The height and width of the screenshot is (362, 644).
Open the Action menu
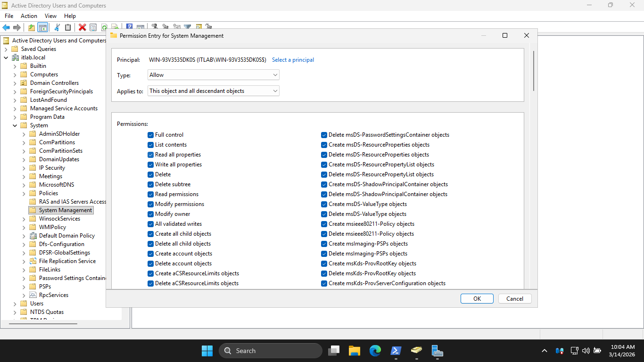pos(29,16)
